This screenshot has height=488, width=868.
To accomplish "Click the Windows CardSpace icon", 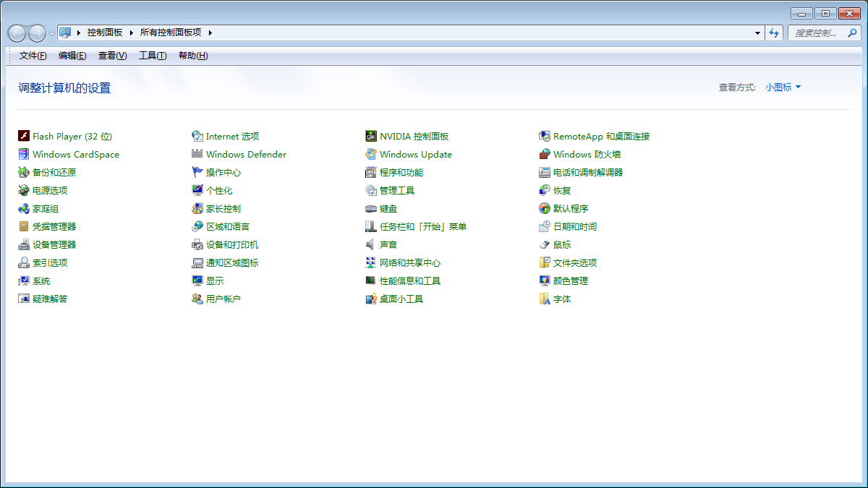I will pos(24,154).
